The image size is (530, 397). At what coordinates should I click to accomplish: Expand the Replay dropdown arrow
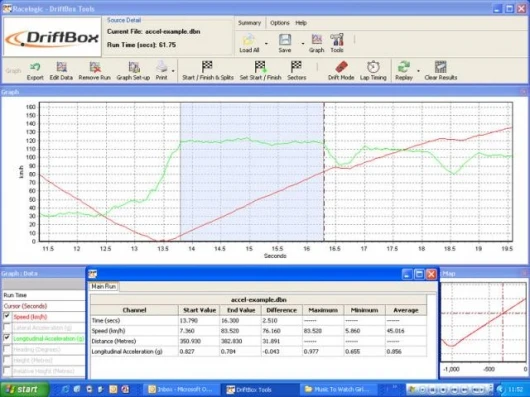tap(418, 71)
